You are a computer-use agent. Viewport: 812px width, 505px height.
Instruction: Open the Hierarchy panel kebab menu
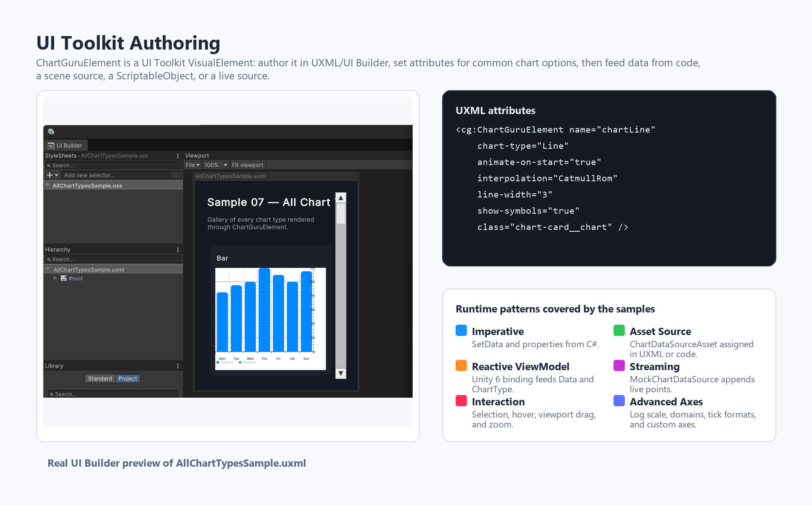click(178, 249)
